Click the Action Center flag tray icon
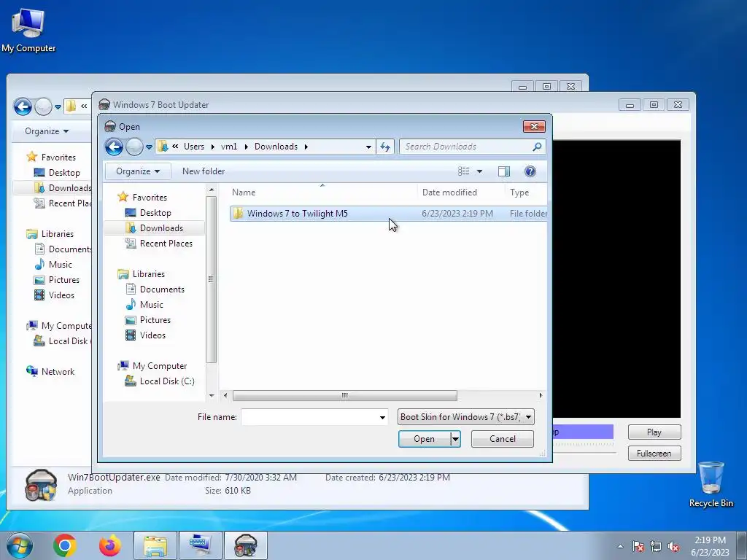The width and height of the screenshot is (747, 560). [638, 547]
